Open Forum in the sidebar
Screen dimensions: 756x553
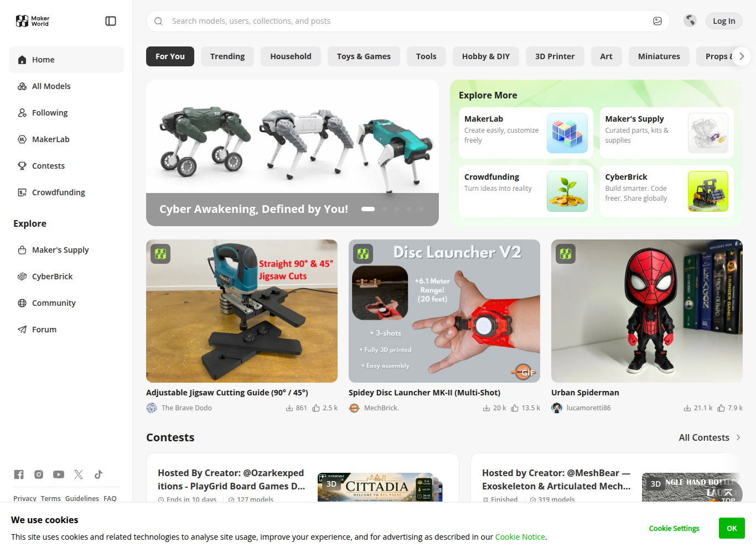click(66, 330)
